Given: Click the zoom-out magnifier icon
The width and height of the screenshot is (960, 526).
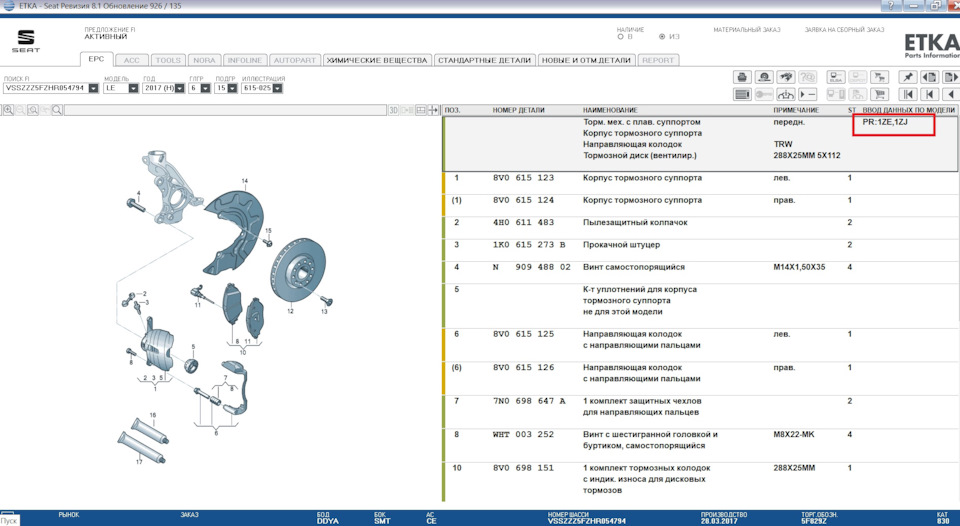Looking at the screenshot, I should pyautogui.click(x=20, y=110).
